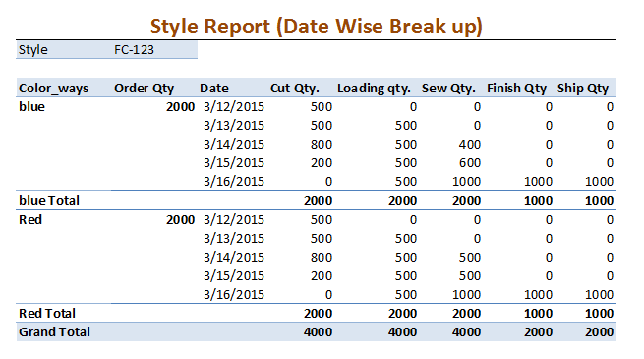The width and height of the screenshot is (644, 359).
Task: Click the 'Order Qty' column header
Action: [145, 89]
